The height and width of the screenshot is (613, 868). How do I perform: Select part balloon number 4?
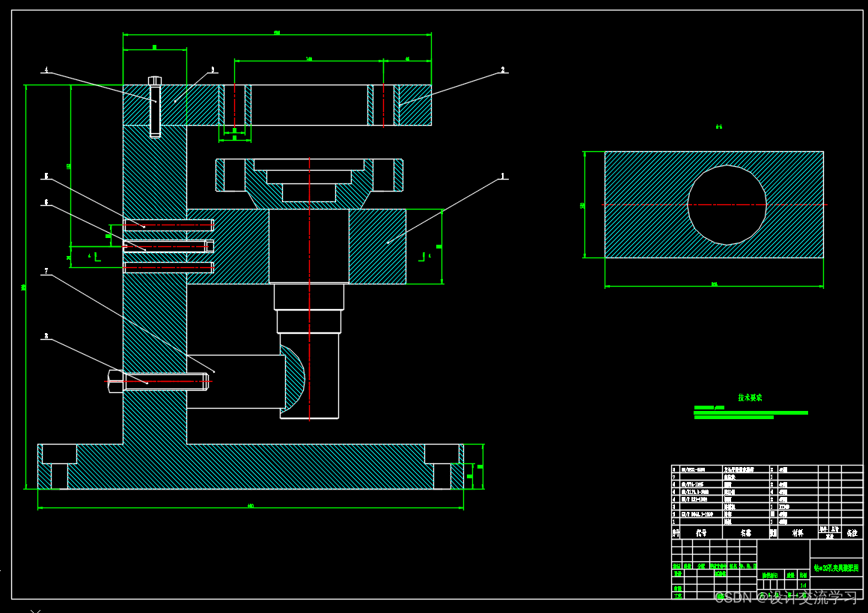point(46,70)
